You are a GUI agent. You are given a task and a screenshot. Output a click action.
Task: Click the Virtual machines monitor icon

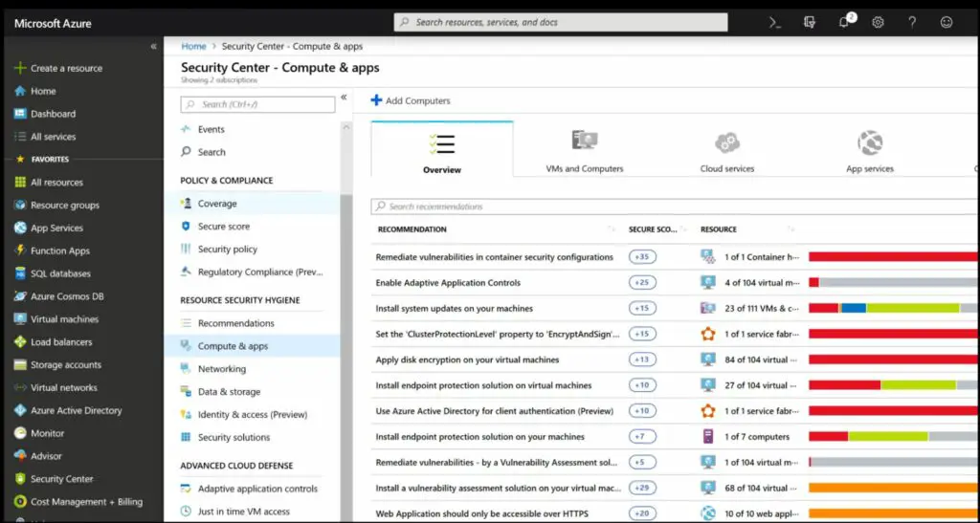pyautogui.click(x=20, y=319)
